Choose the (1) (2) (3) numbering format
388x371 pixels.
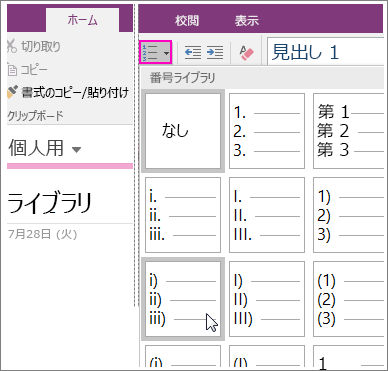coord(348,299)
